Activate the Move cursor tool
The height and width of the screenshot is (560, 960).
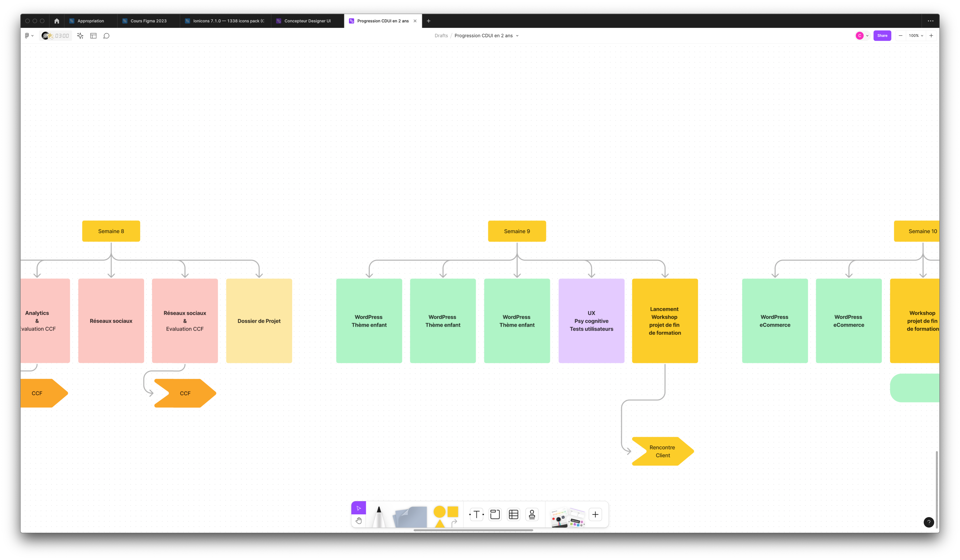click(358, 508)
